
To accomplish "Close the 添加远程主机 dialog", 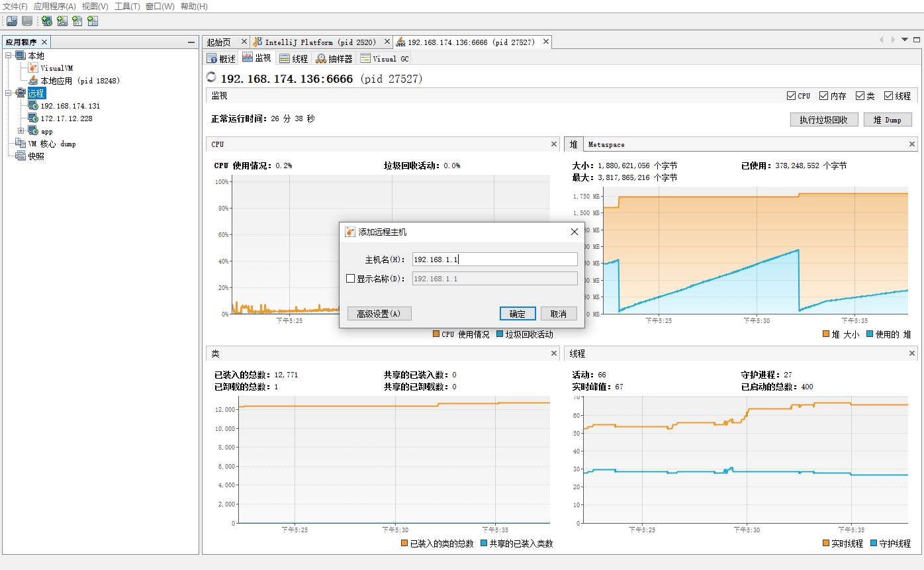I will tap(574, 232).
